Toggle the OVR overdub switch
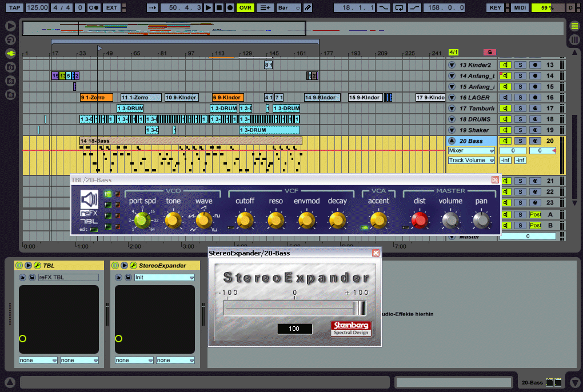The height and width of the screenshot is (392, 583). (x=245, y=7)
